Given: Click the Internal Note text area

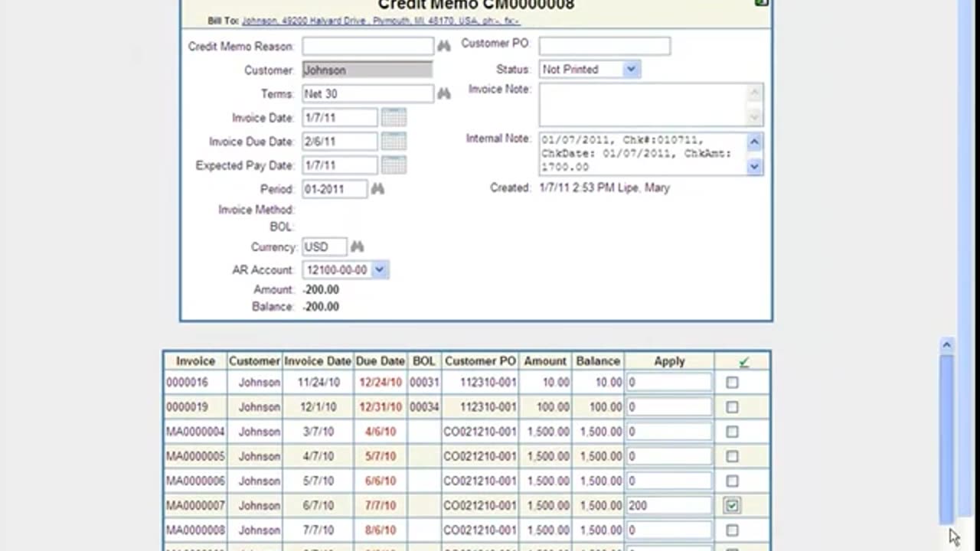Looking at the screenshot, I should [x=643, y=154].
